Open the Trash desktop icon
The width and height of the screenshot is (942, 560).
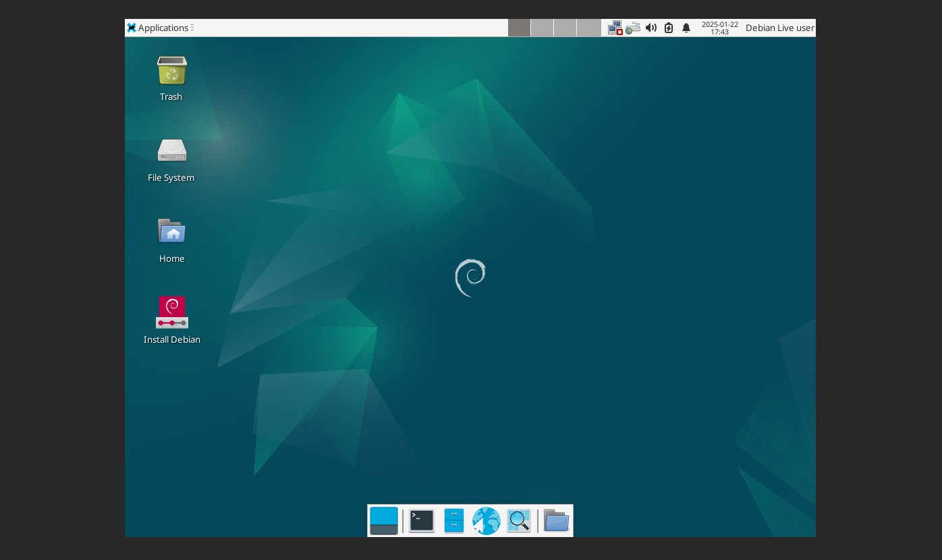(x=171, y=78)
